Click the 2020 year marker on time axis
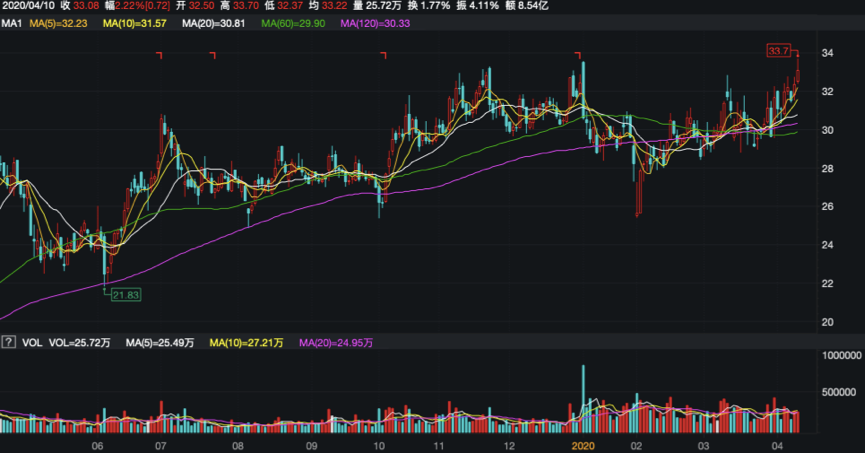Viewport: 865px width, 453px height. pyautogui.click(x=582, y=444)
